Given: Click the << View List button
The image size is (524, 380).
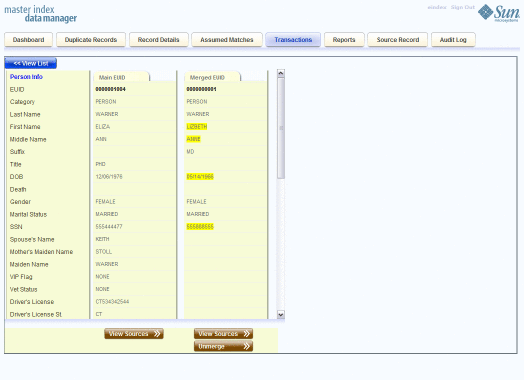Looking at the screenshot, I should pyautogui.click(x=31, y=63).
